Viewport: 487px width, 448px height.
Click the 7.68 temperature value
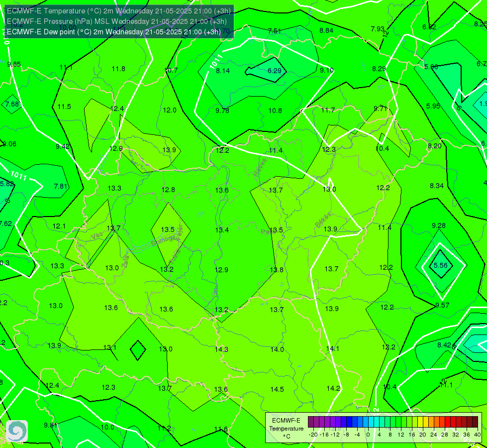click(12, 104)
